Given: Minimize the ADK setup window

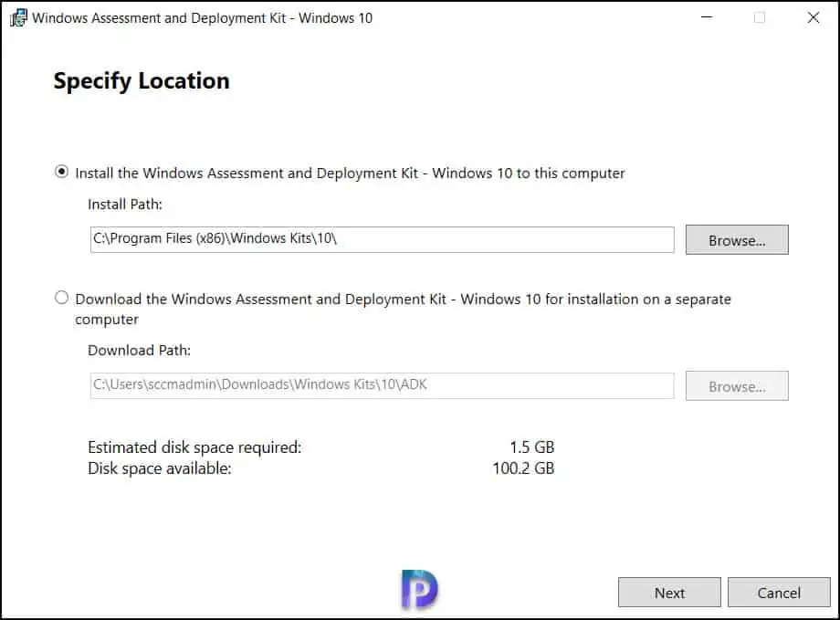Looking at the screenshot, I should pos(707,17).
